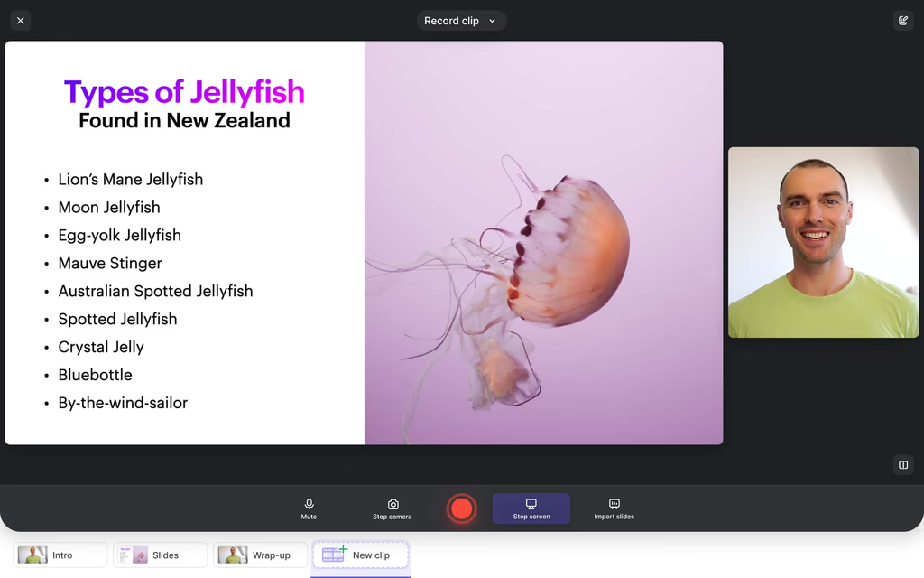The width and height of the screenshot is (924, 578).
Task: Select the Wrap-up clip
Action: (260, 555)
